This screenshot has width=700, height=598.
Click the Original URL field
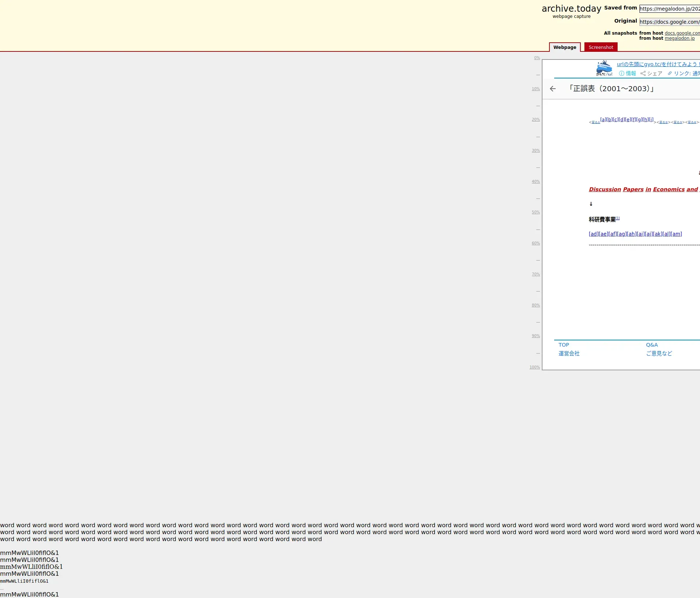(669, 22)
